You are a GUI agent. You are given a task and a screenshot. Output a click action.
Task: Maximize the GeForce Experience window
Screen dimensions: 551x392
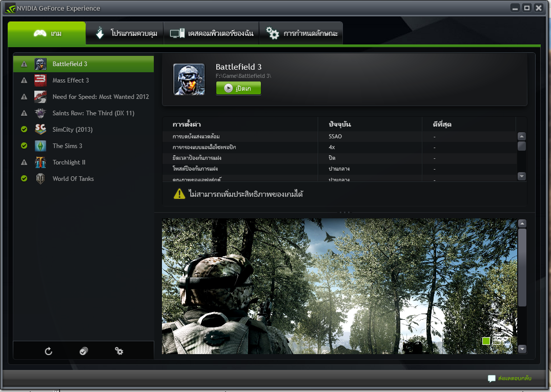[x=527, y=8]
